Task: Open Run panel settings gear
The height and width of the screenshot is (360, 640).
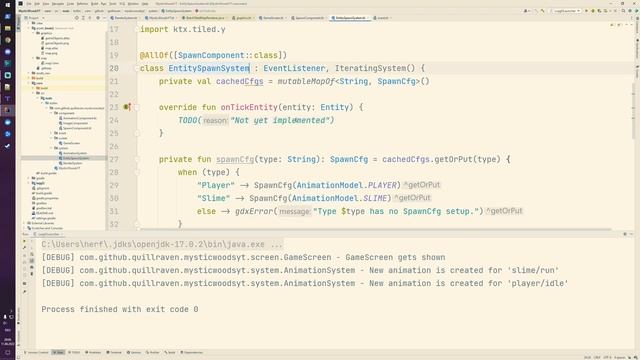Action: click(x=625, y=234)
